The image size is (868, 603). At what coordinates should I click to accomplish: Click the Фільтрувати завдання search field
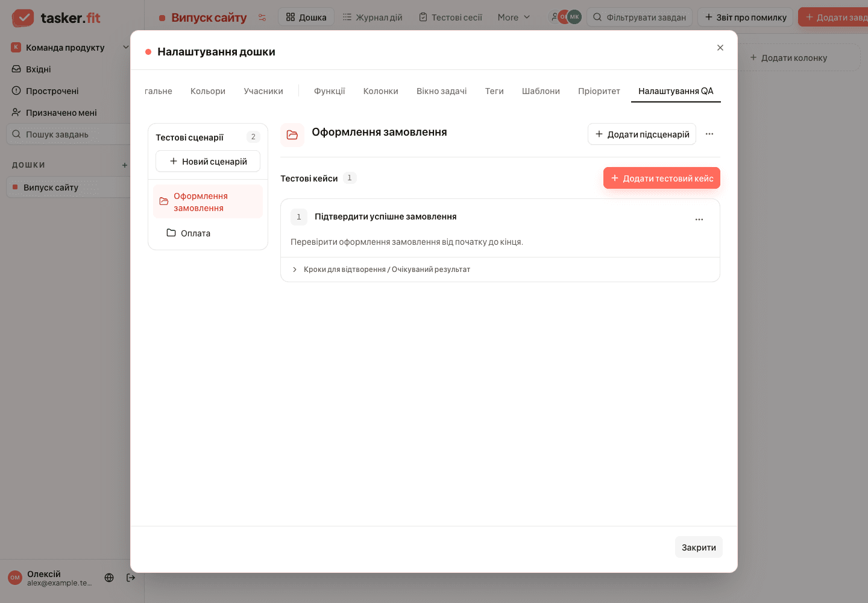point(640,17)
